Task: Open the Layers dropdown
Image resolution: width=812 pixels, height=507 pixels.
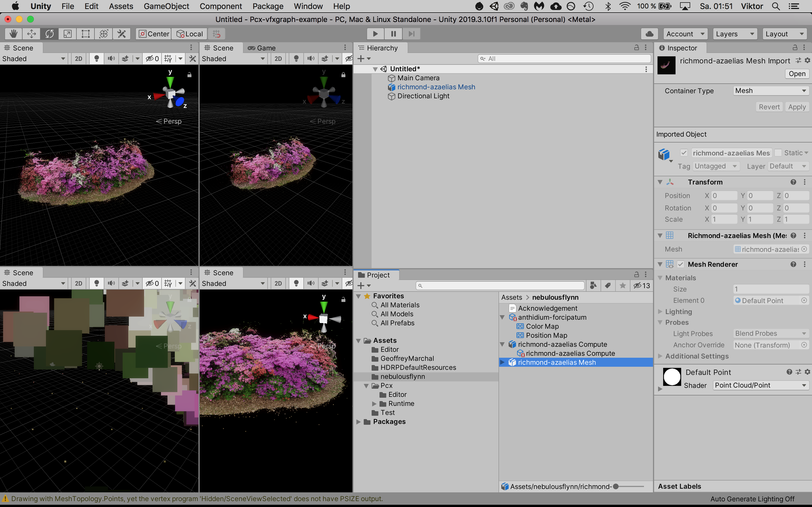Action: point(734,34)
